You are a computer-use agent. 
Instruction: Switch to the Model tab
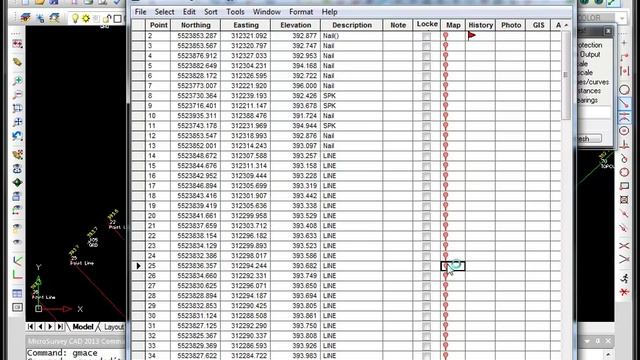pyautogui.click(x=83, y=327)
